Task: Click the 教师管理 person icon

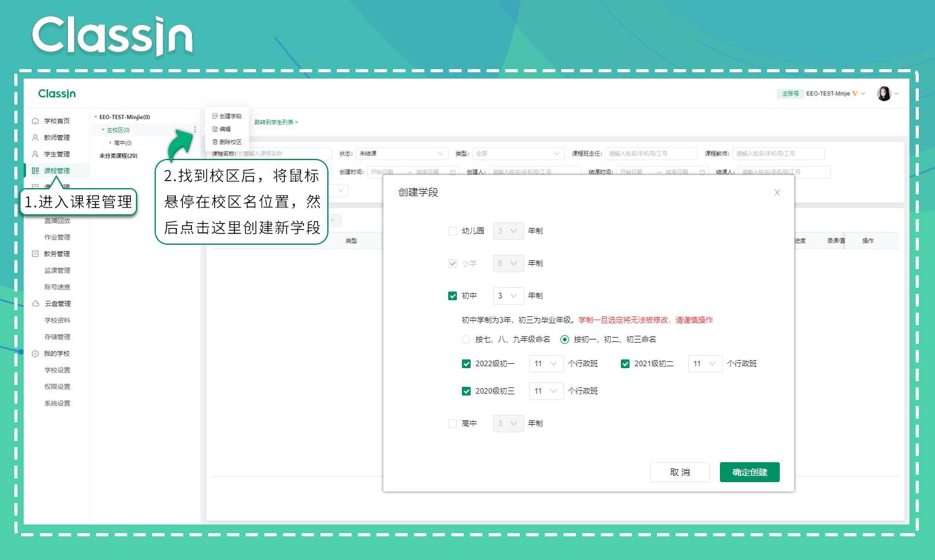Action: (35, 138)
